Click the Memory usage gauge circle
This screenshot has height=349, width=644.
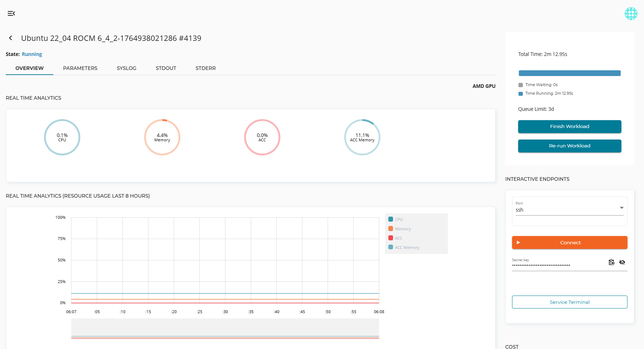pyautogui.click(x=162, y=137)
